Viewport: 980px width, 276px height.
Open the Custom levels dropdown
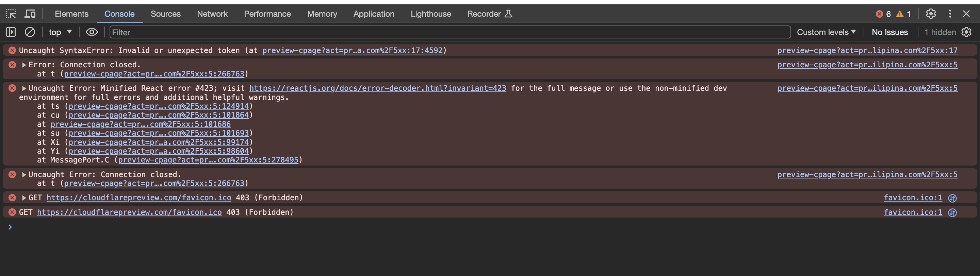point(826,32)
